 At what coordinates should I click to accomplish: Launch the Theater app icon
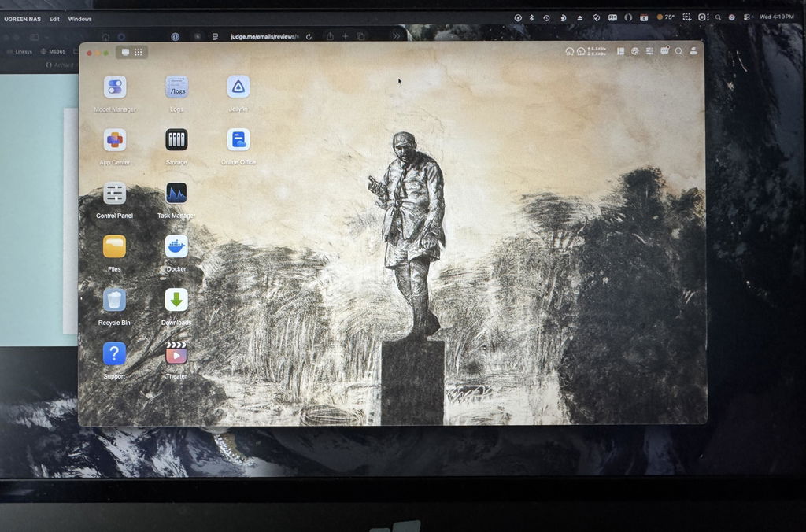[176, 353]
